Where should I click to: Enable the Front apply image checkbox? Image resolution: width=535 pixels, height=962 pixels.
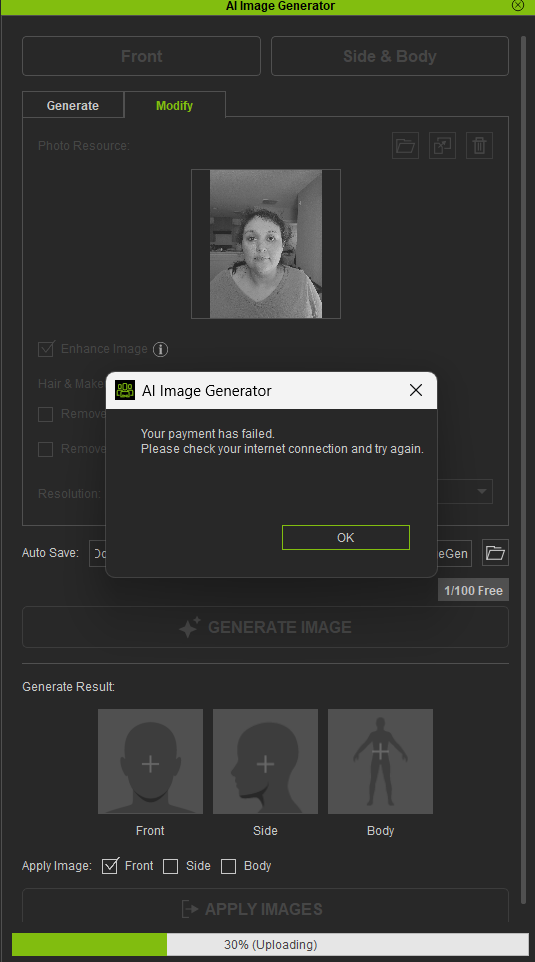click(109, 866)
